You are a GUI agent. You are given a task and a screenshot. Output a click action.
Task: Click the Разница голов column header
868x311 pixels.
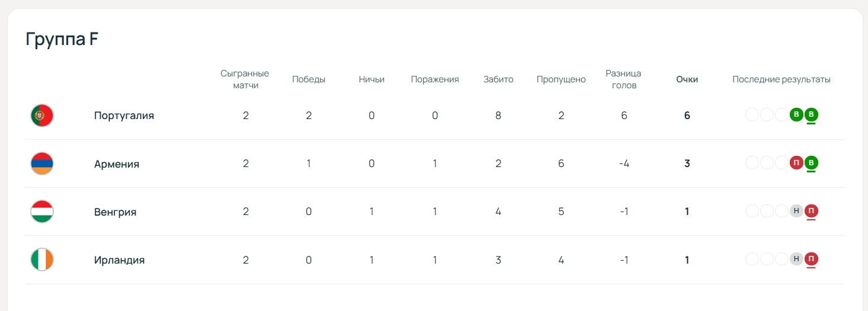[623, 79]
